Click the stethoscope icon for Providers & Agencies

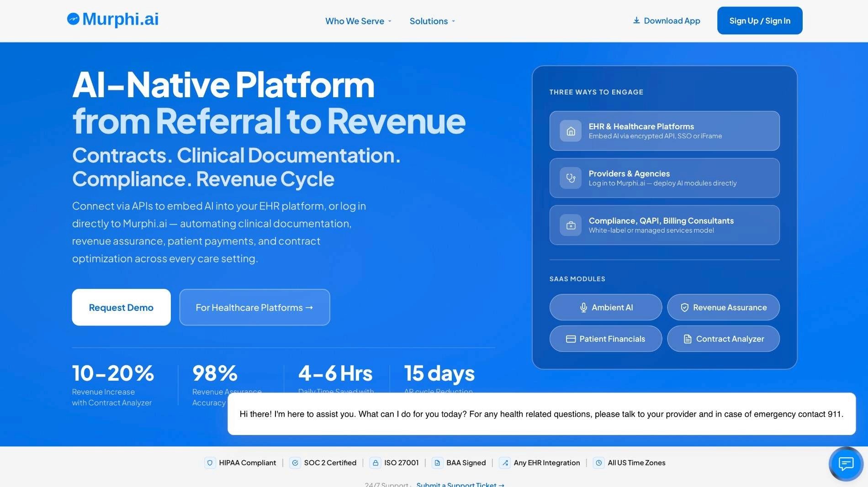(x=571, y=178)
